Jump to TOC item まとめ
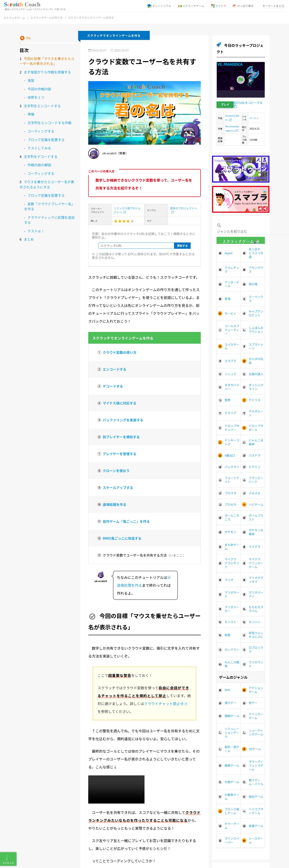 (29, 239)
